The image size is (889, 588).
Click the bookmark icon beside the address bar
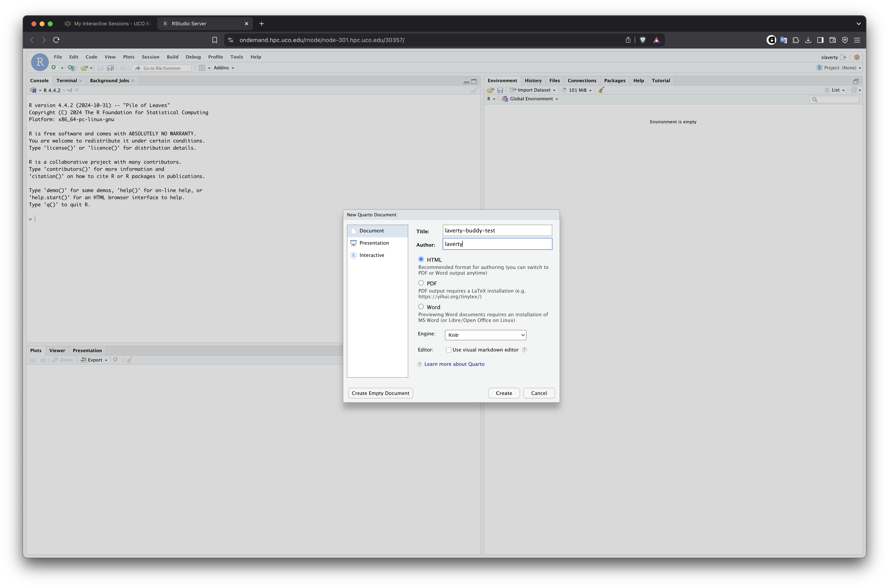pyautogui.click(x=214, y=40)
